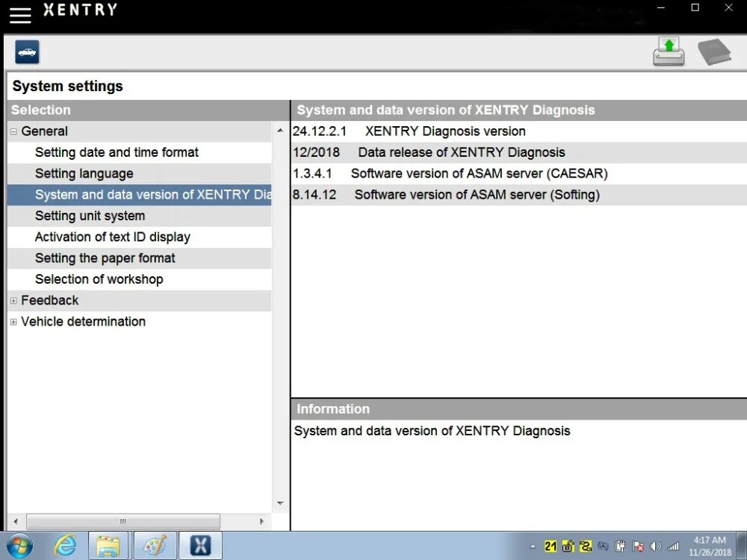Click the 24.12.2.1 XENTRY Diagnosis version row
Viewport: 747px width, 560px height.
point(519,131)
